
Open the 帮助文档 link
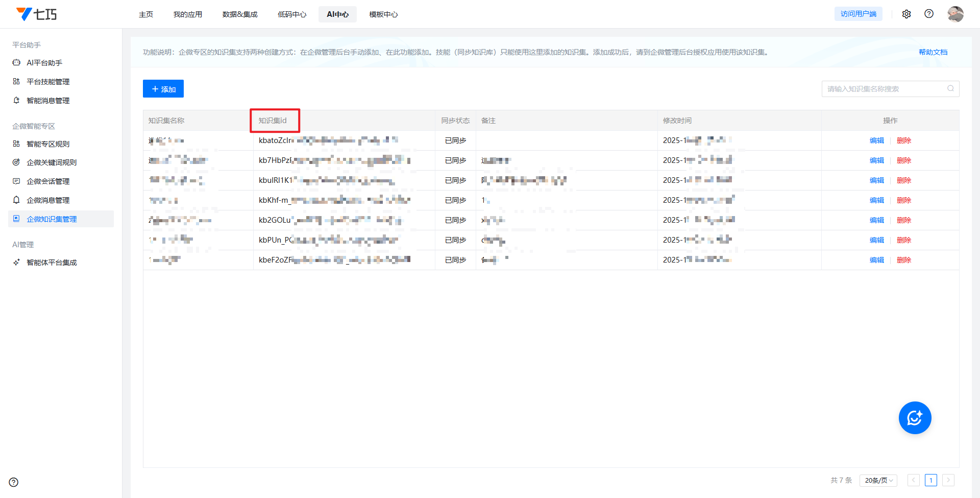933,52
